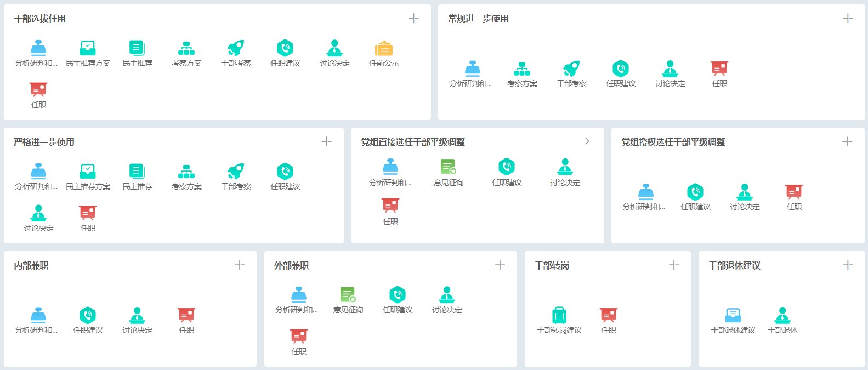Open 讨论决定 icon in 党组授权选任干部平级调整 panel
The image size is (868, 370).
pyautogui.click(x=745, y=192)
